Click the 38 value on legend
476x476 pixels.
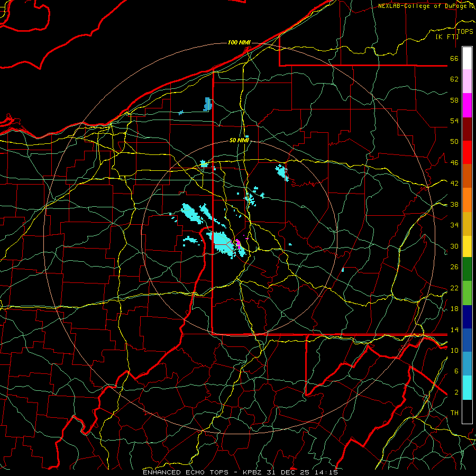pos(454,204)
